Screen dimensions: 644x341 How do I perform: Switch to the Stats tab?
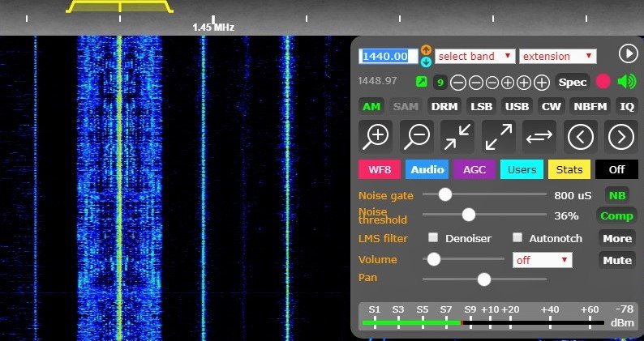(569, 169)
